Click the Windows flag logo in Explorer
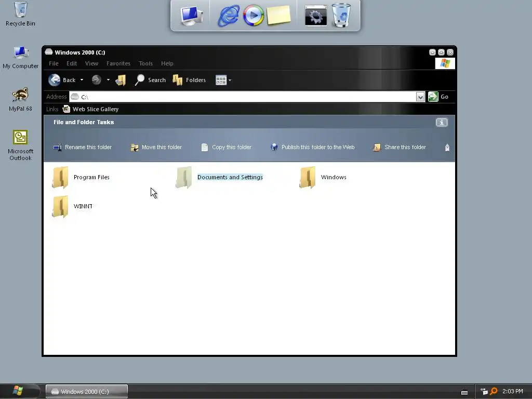The width and height of the screenshot is (532, 399). pos(445,63)
